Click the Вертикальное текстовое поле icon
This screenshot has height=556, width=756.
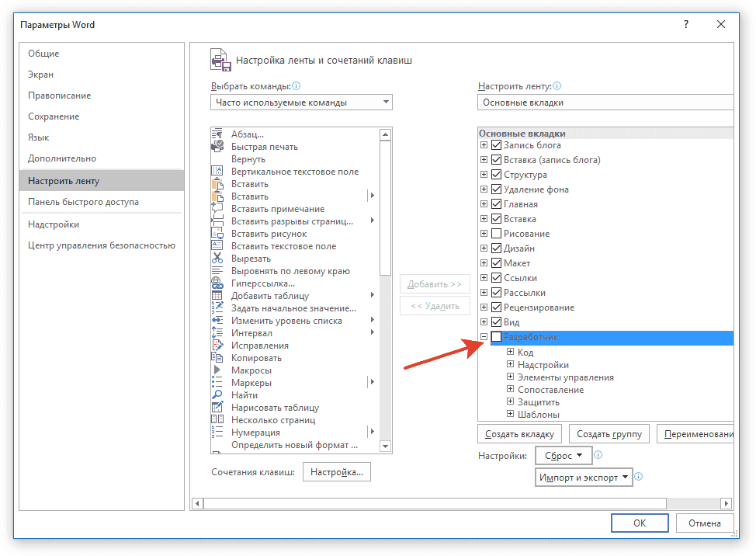point(217,171)
